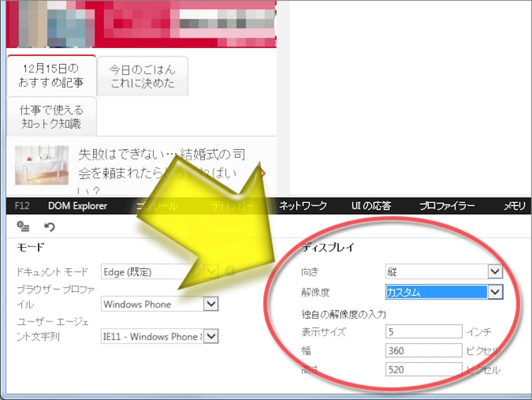Select the 仕事で使える知っトク知識 page tab
The height and width of the screenshot is (400, 532).
click(51, 116)
